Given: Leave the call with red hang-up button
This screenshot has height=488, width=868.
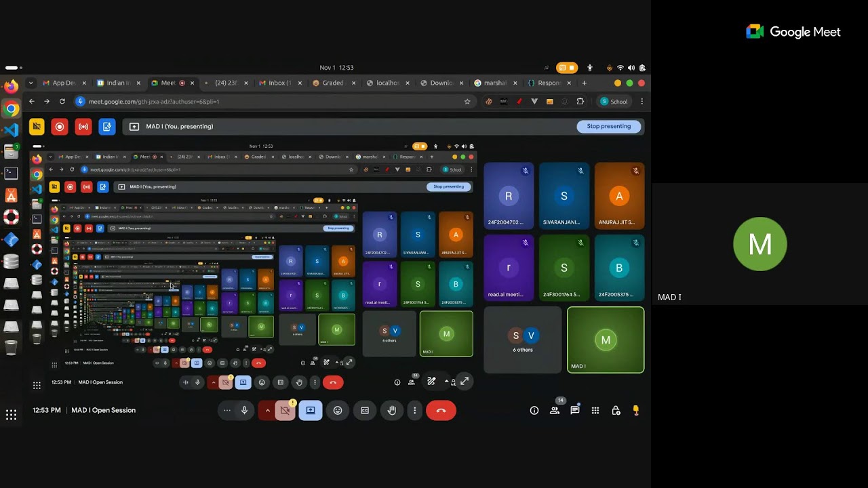Looking at the screenshot, I should pyautogui.click(x=441, y=410).
